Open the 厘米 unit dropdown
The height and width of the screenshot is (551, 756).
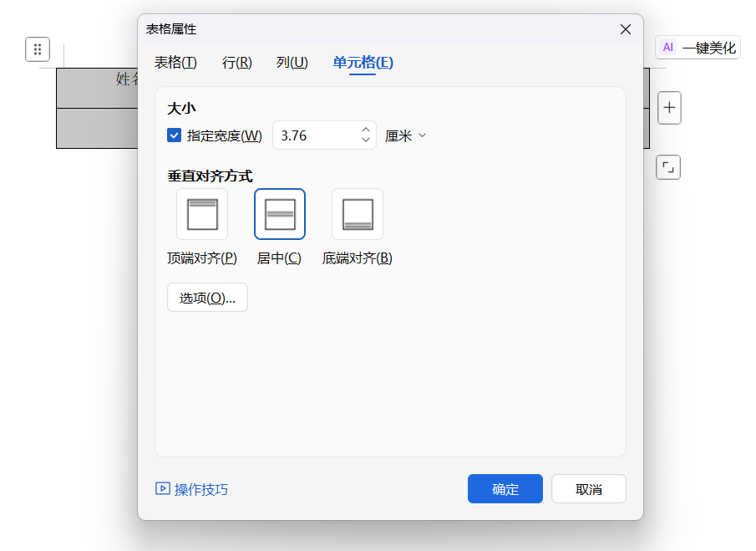click(x=406, y=135)
